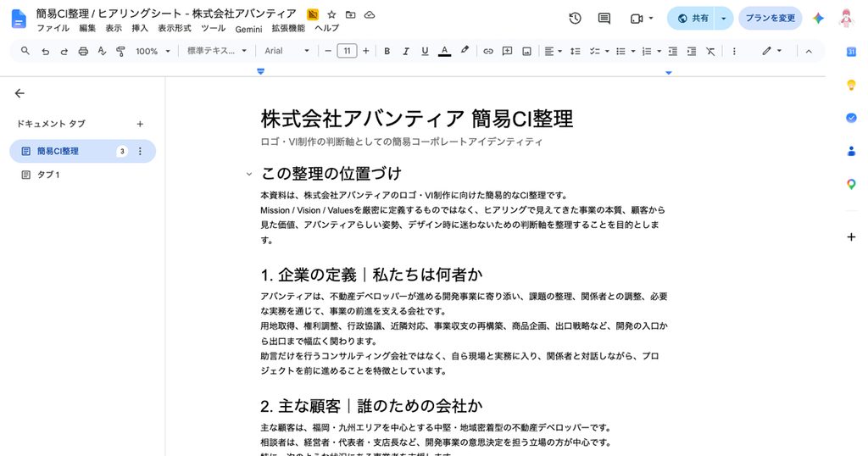Viewport: 868px width, 456px height.
Task: Toggle italic formatting
Action: tap(406, 51)
